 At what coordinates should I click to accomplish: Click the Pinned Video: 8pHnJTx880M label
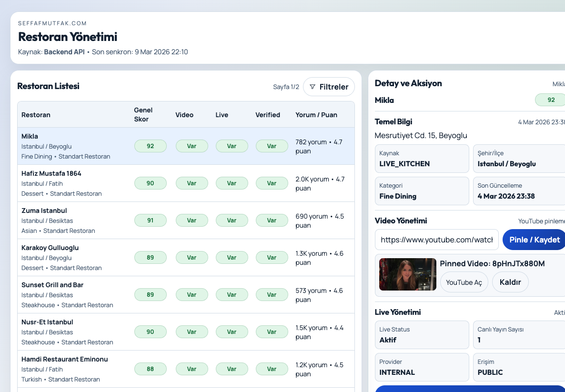click(x=492, y=263)
